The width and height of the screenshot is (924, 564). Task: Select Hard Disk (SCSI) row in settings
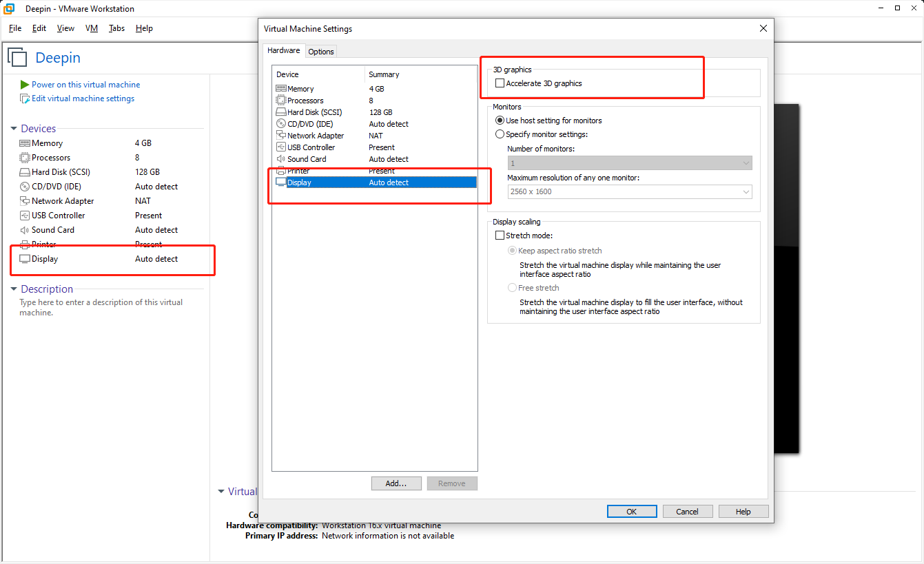tap(375, 112)
